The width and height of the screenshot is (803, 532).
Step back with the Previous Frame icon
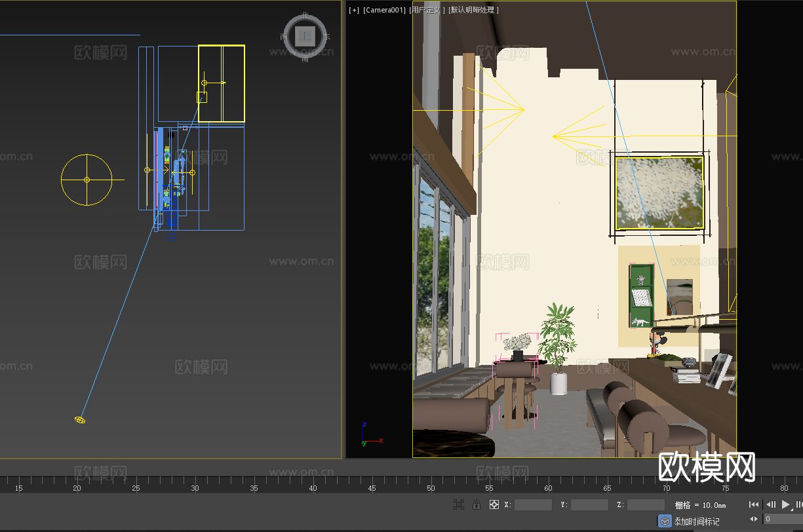point(771,504)
